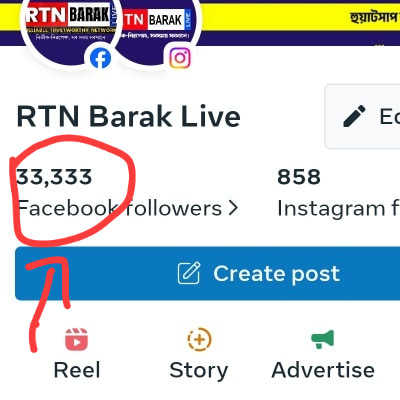This screenshot has height=400, width=400.
Task: Expand Facebook followers with the chevron arrow
Action: point(234,208)
